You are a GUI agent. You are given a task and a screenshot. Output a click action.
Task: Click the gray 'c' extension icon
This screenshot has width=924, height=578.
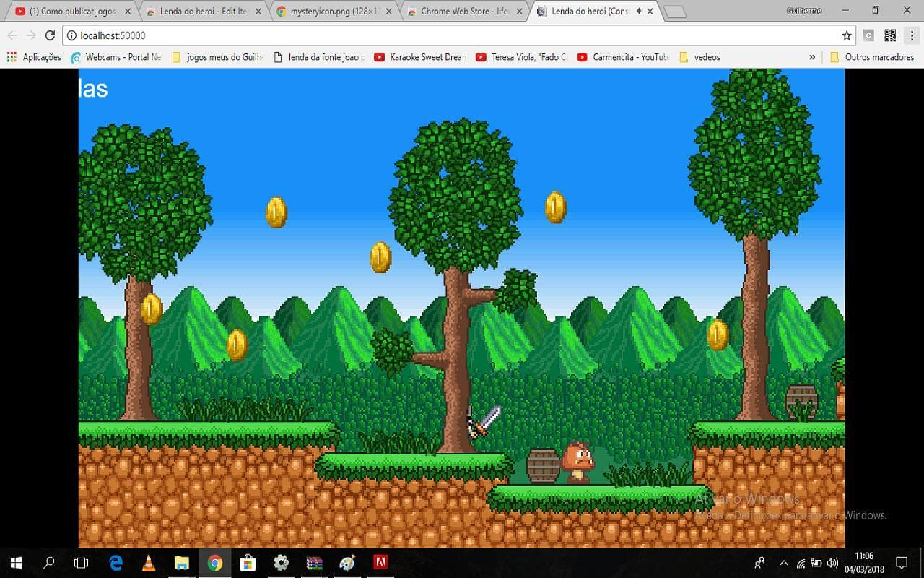pyautogui.click(x=868, y=35)
